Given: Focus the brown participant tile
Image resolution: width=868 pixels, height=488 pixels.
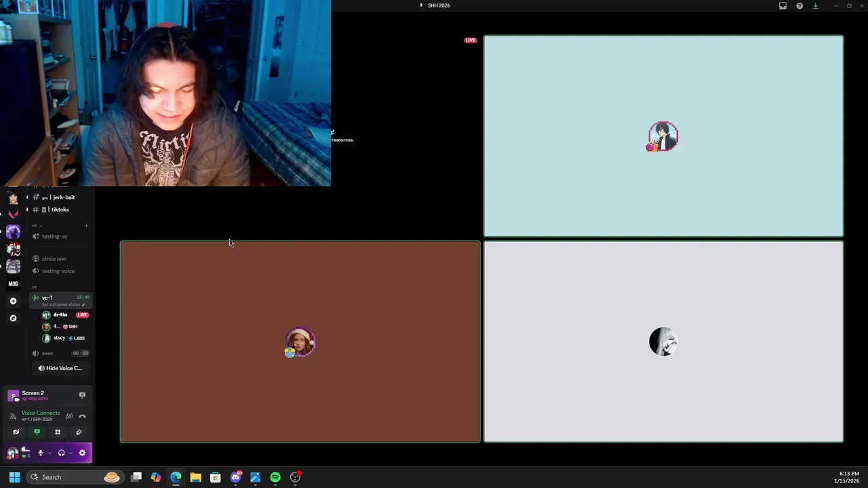Looking at the screenshot, I should 300,342.
